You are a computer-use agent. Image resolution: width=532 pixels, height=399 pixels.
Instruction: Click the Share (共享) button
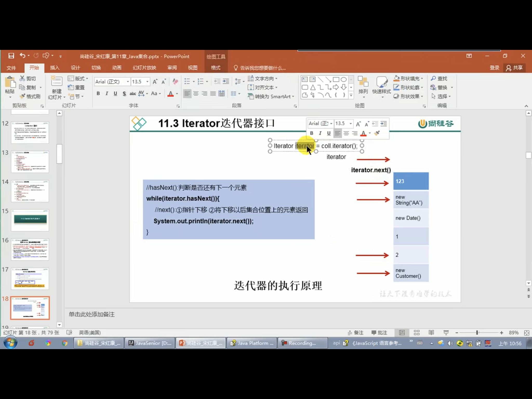pos(514,68)
